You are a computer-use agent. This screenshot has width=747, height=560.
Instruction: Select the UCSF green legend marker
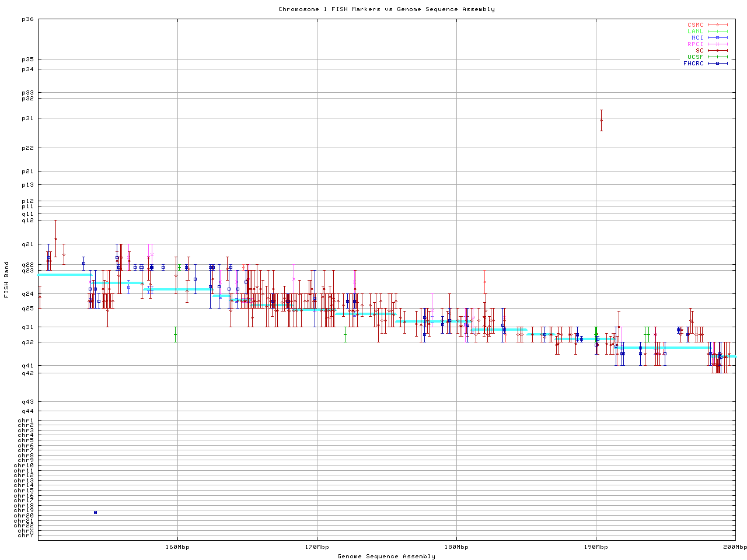(x=717, y=57)
